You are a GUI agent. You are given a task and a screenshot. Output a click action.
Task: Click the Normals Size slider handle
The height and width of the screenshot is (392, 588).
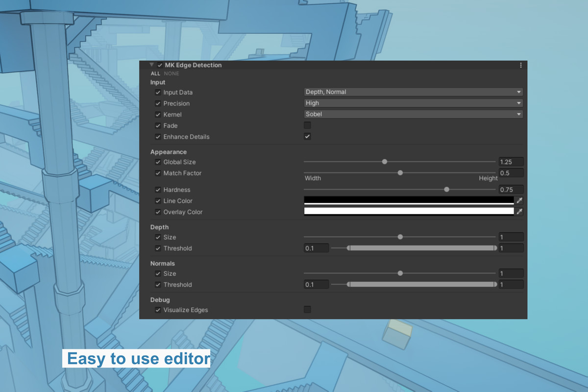click(400, 273)
